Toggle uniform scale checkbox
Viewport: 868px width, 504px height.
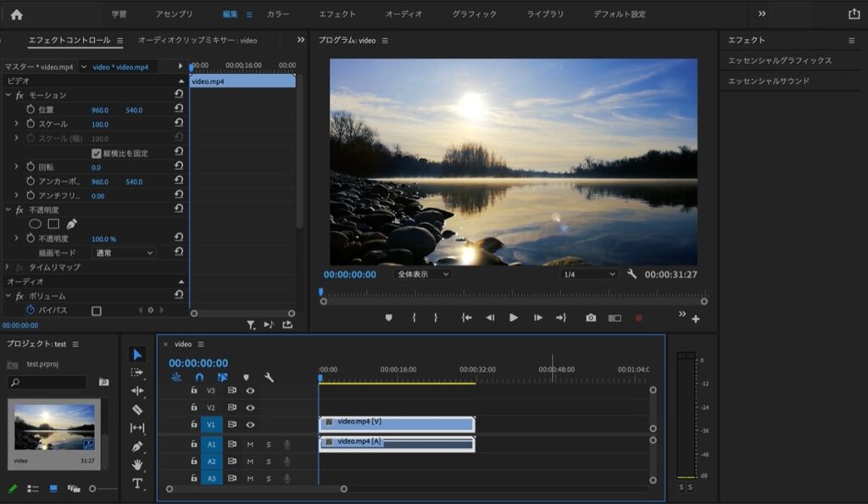pyautogui.click(x=97, y=154)
